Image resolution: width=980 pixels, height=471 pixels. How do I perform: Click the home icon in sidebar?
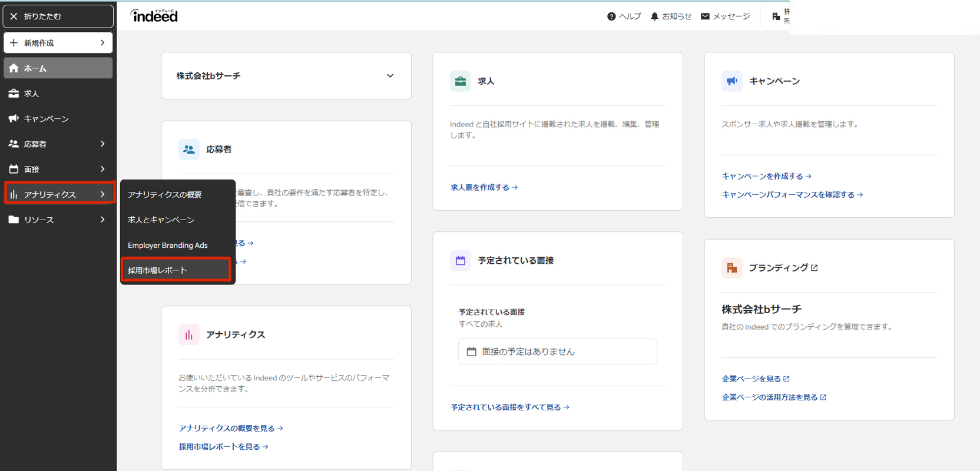click(x=14, y=68)
